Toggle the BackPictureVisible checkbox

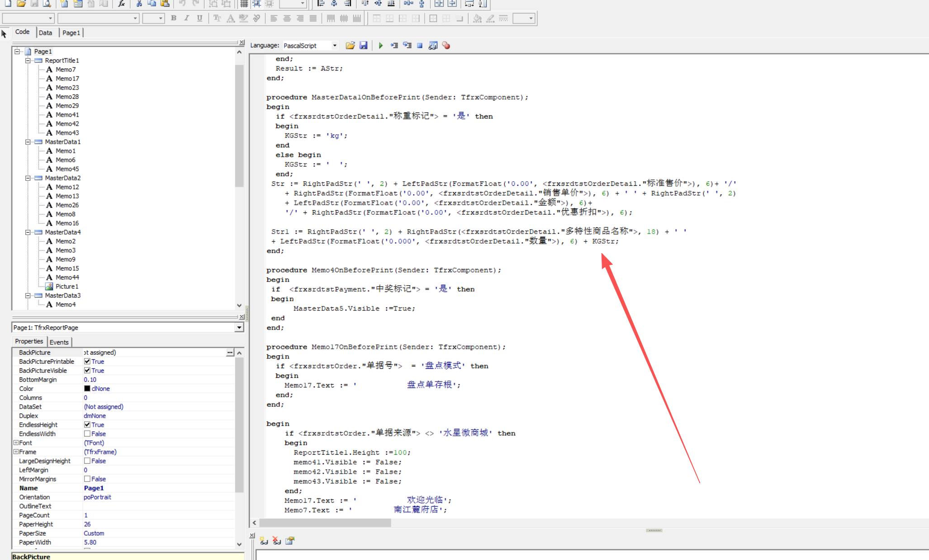[87, 371]
